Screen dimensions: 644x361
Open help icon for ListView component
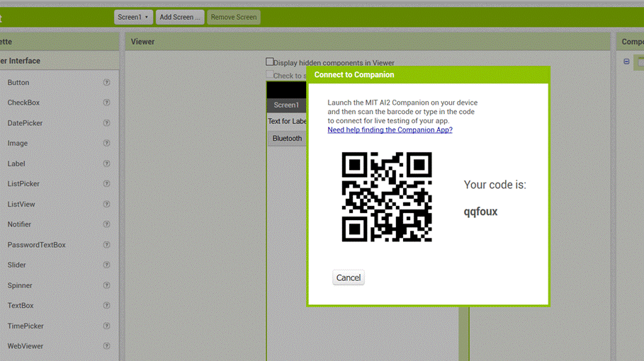[106, 205]
